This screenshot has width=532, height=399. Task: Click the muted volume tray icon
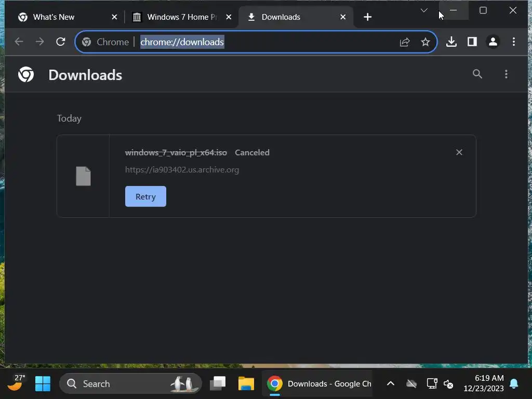click(448, 384)
